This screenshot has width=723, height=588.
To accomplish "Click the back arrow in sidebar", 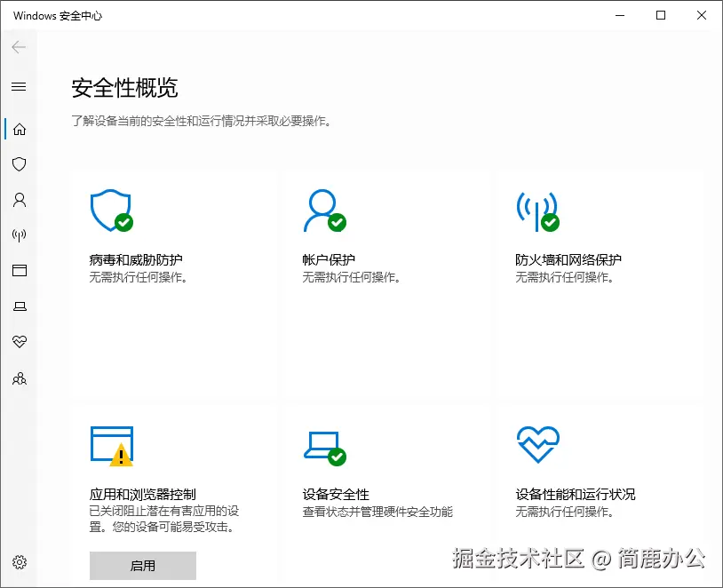I will tap(19, 47).
